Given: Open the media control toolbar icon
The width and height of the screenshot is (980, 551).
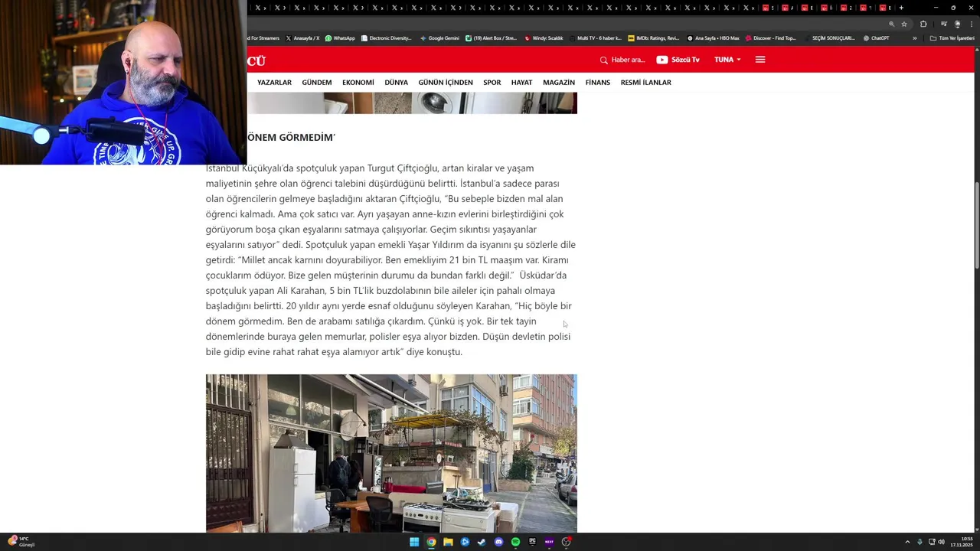Looking at the screenshot, I should click(943, 24).
